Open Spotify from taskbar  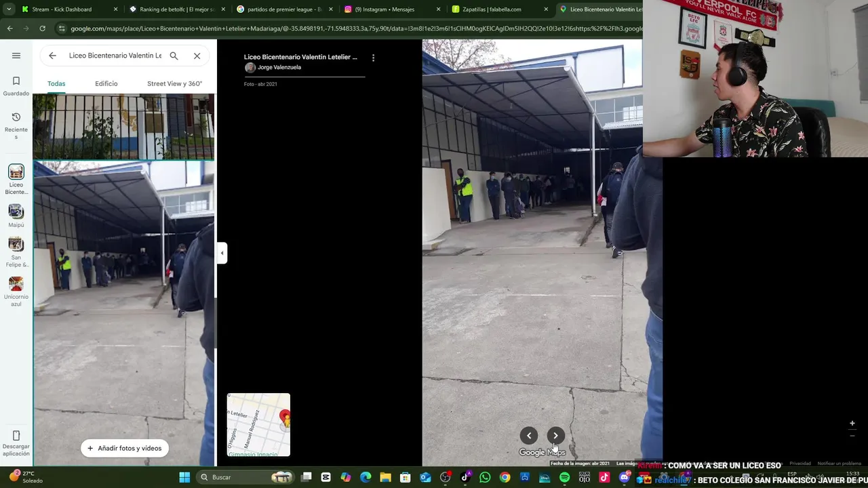[x=564, y=477]
